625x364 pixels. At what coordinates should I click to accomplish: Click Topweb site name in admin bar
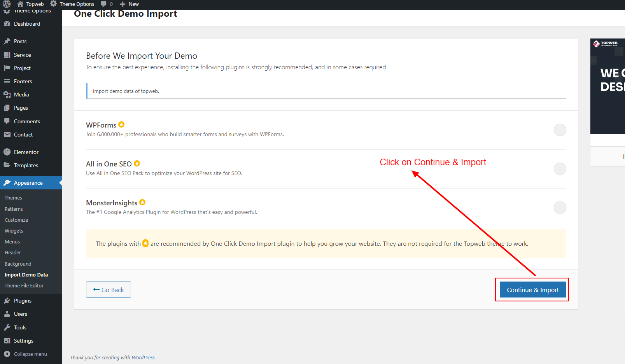click(x=35, y=4)
